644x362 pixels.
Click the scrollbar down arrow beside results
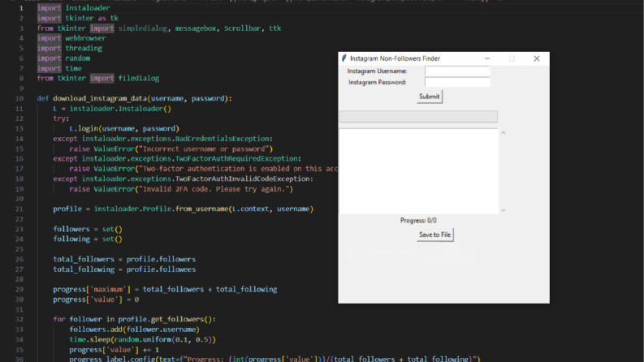tap(504, 210)
